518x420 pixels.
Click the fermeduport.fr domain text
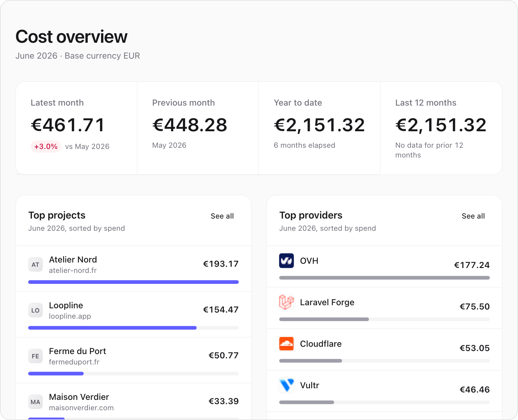pyautogui.click(x=74, y=362)
